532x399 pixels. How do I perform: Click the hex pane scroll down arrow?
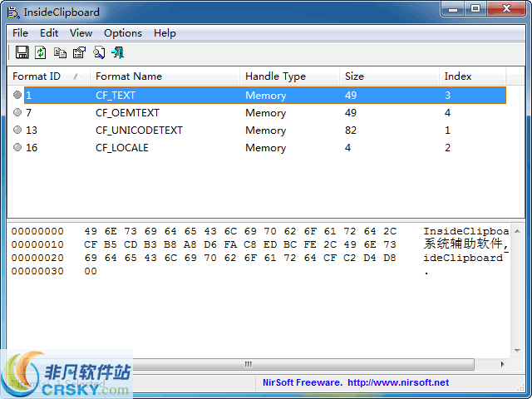pyautogui.click(x=517, y=351)
